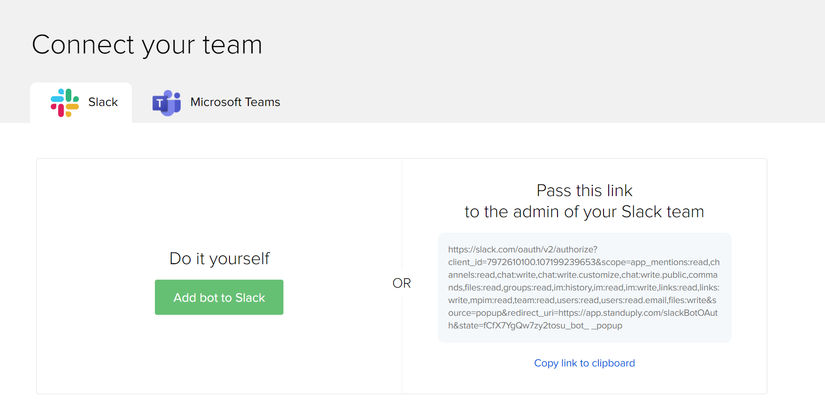Click the Add bot to Slack button

219,297
